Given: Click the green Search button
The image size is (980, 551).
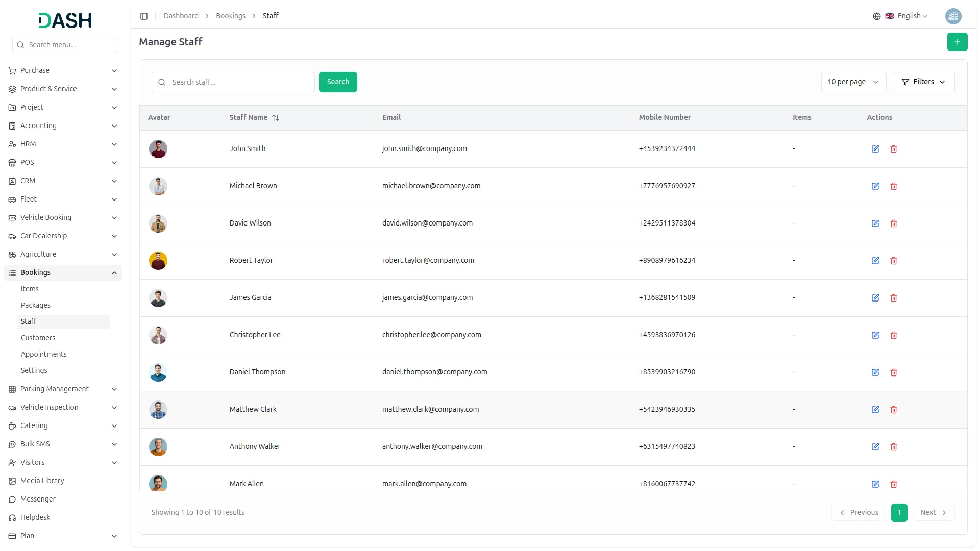Looking at the screenshot, I should [x=337, y=82].
